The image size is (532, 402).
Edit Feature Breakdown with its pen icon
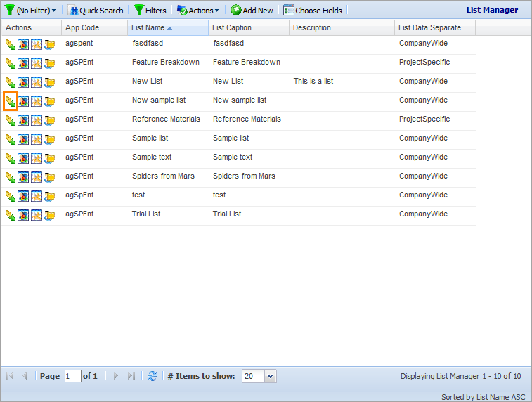tap(11, 63)
